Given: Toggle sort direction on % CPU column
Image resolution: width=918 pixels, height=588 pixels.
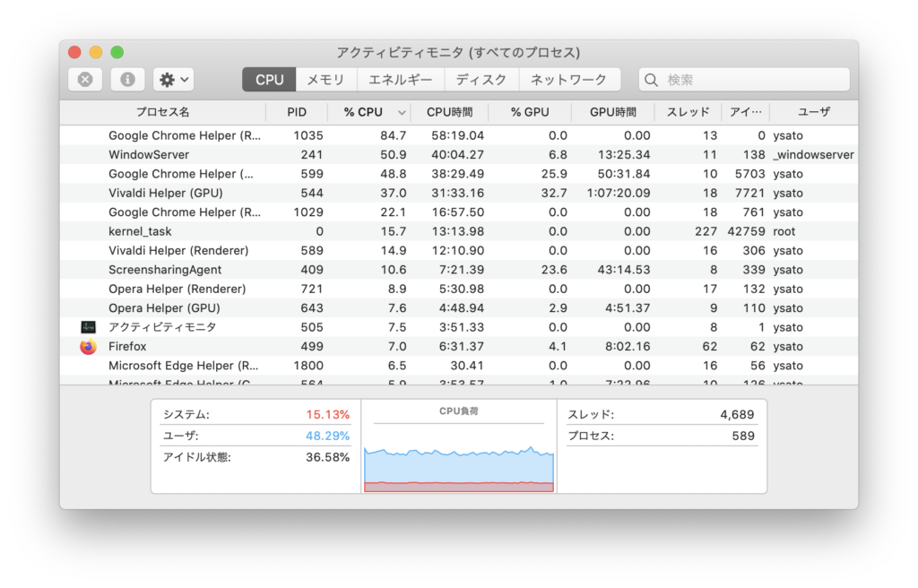Looking at the screenshot, I should (x=403, y=113).
